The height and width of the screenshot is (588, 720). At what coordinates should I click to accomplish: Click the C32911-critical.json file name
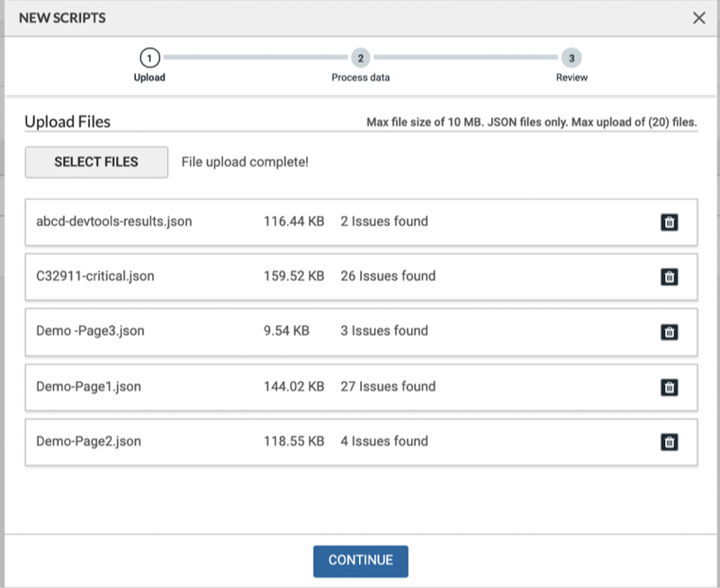point(94,276)
